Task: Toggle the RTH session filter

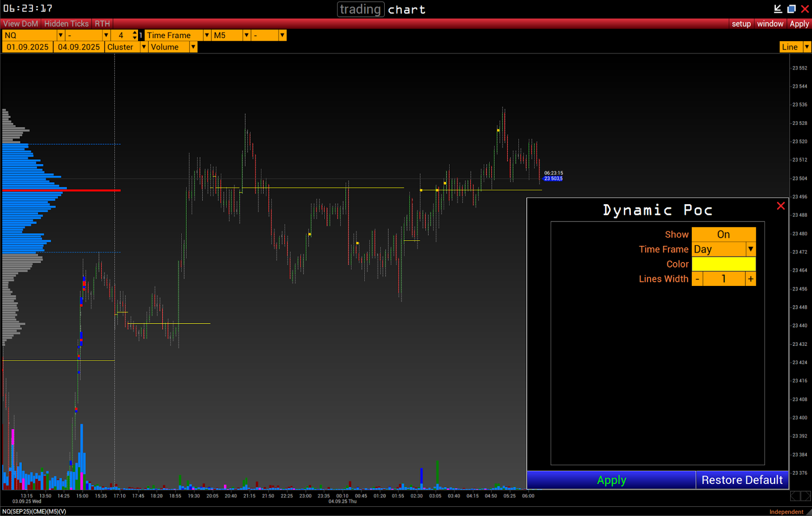Action: [102, 24]
